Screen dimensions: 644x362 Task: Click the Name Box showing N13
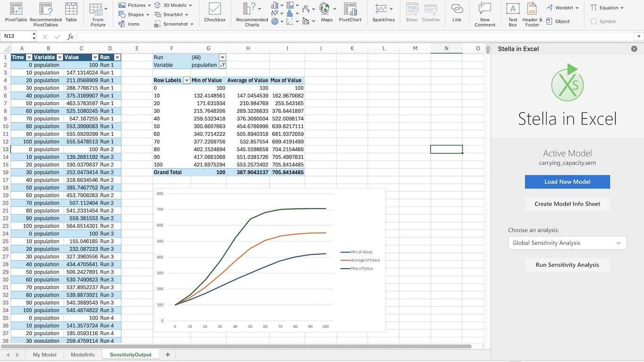[17, 36]
